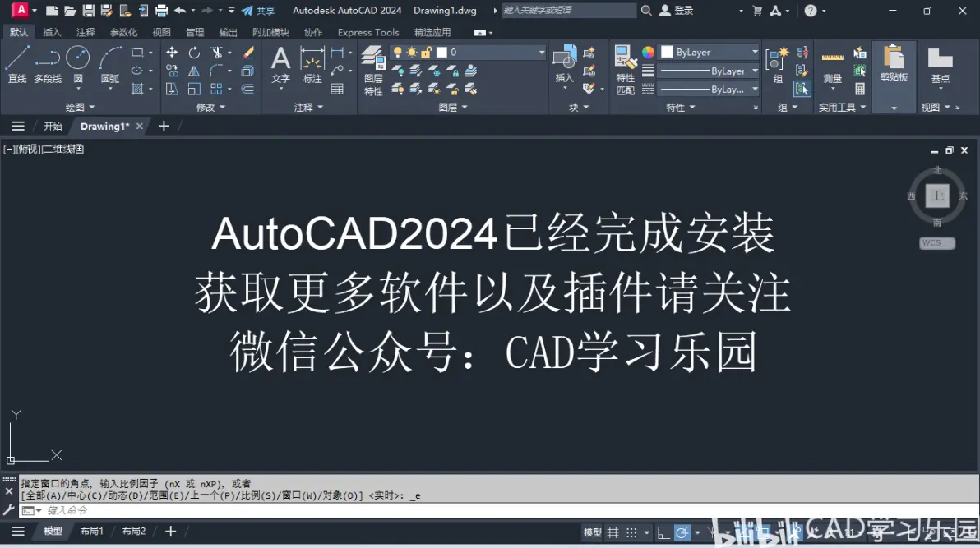Switch to the 开始 start tab
This screenshot has height=548, width=980.
[x=53, y=127]
